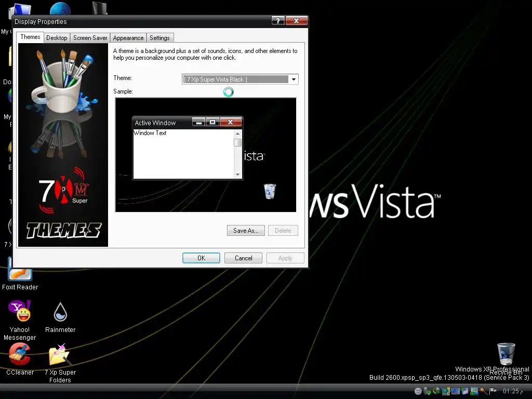Open the Theme dropdown list
This screenshot has width=532, height=399.
click(x=294, y=79)
